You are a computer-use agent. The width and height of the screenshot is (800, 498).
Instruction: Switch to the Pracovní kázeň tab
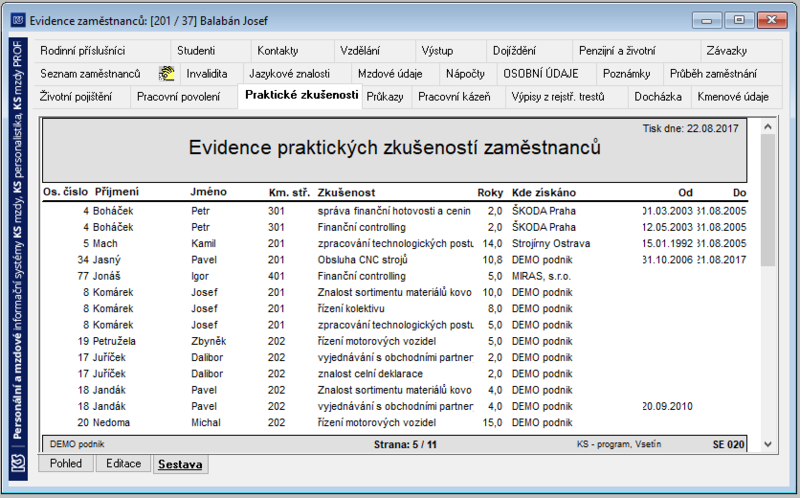(x=459, y=97)
